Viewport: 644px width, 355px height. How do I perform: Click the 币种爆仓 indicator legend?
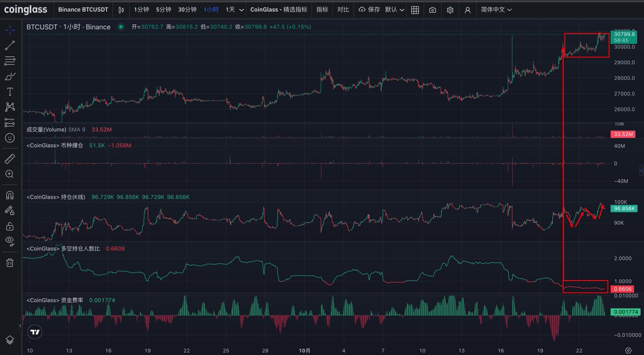coord(55,145)
